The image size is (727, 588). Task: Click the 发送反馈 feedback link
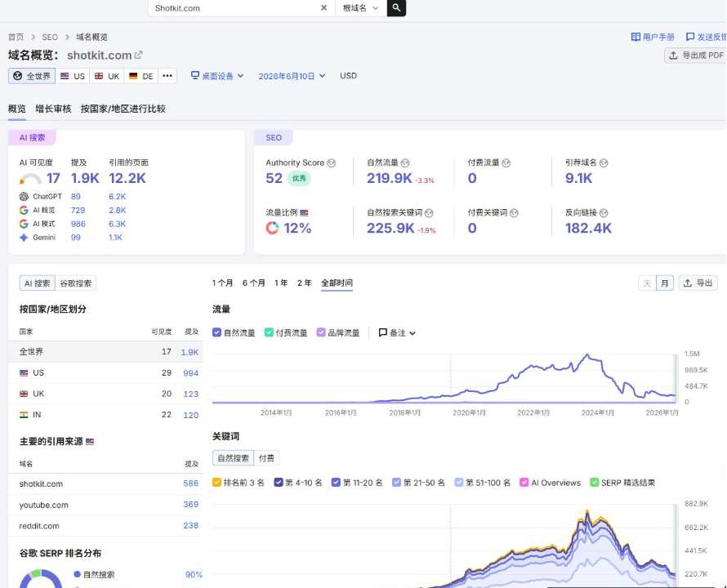tap(706, 37)
